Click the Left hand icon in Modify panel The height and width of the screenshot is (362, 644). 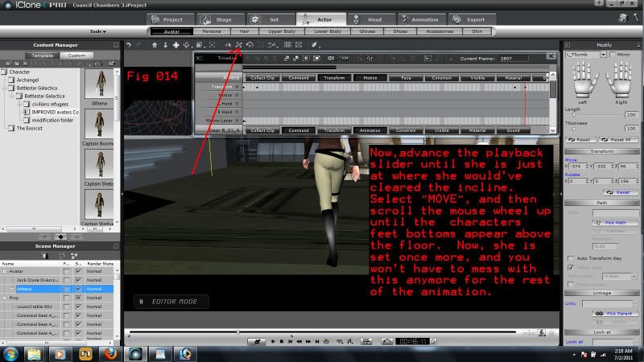pos(584,80)
